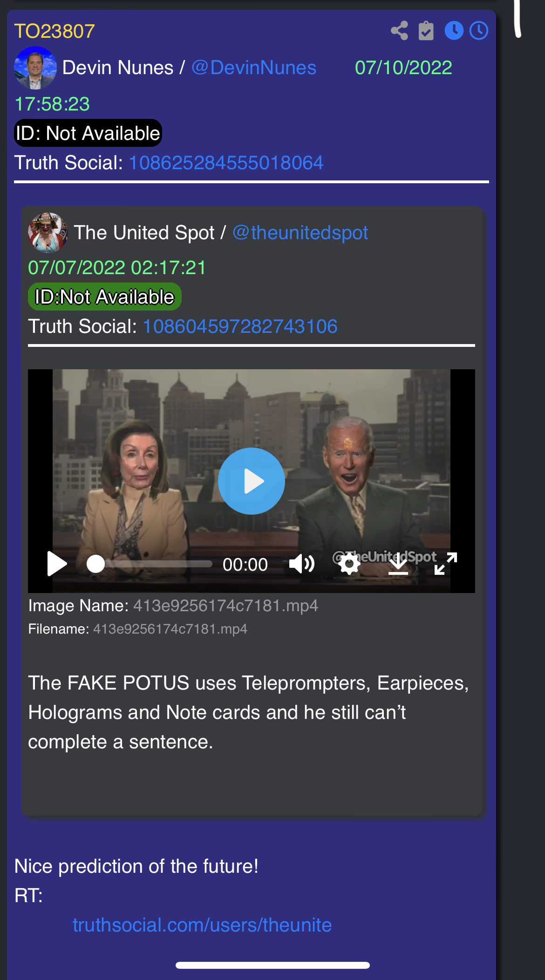Click the solid blue clock icon
545x980 pixels.
454,31
